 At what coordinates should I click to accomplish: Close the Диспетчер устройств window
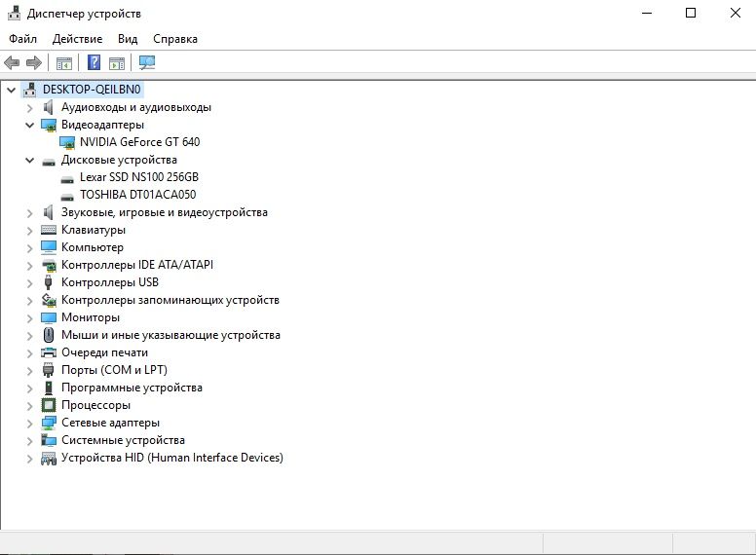click(x=736, y=13)
